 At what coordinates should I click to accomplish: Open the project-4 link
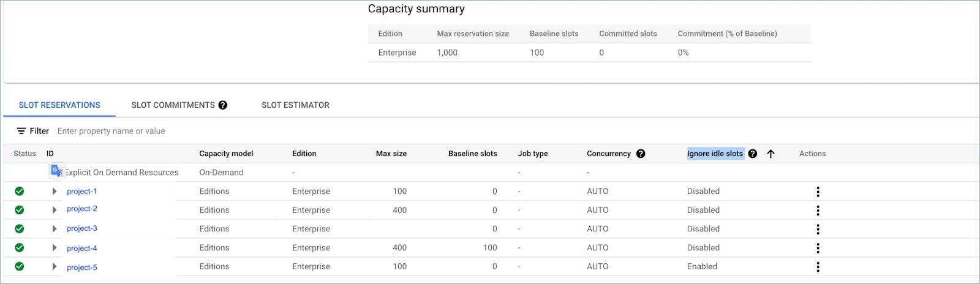(x=82, y=248)
